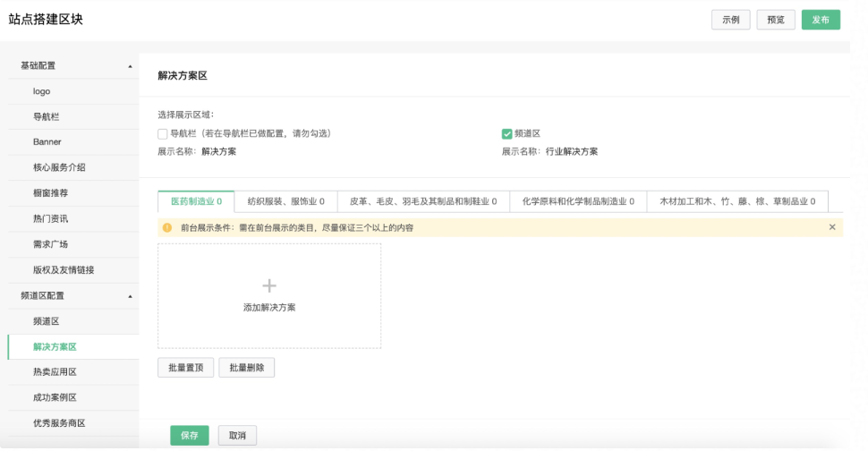Collapse the 基础配置 section arrow
The width and height of the screenshot is (868, 451).
click(130, 66)
